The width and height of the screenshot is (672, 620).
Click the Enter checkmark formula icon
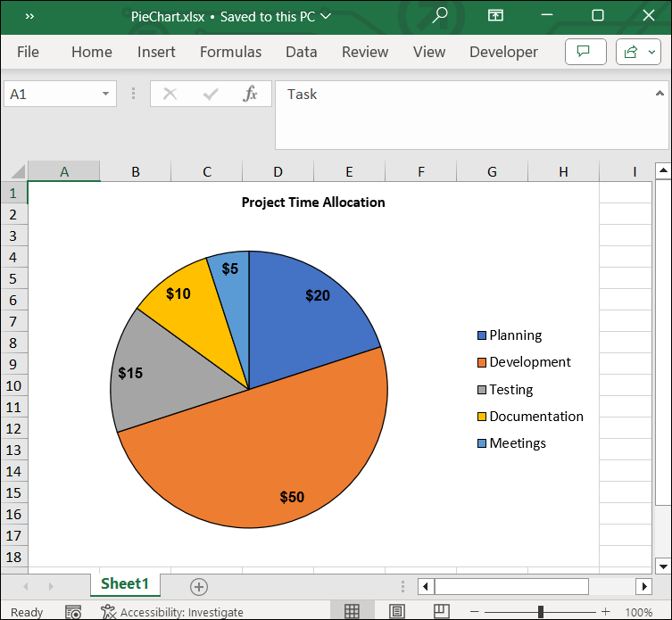tap(211, 94)
